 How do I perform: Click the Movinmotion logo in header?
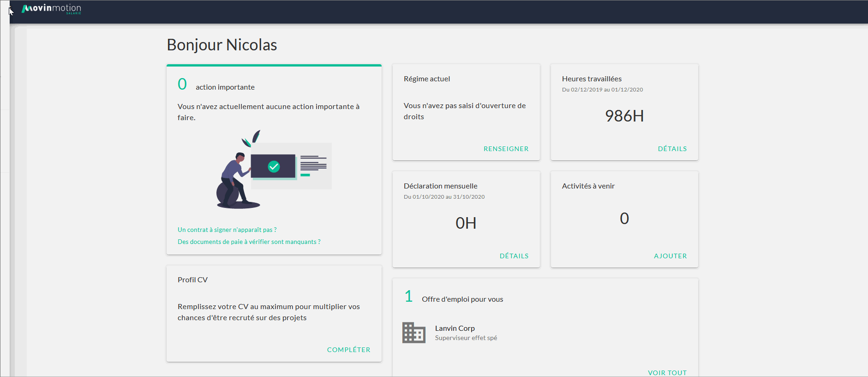(51, 9)
